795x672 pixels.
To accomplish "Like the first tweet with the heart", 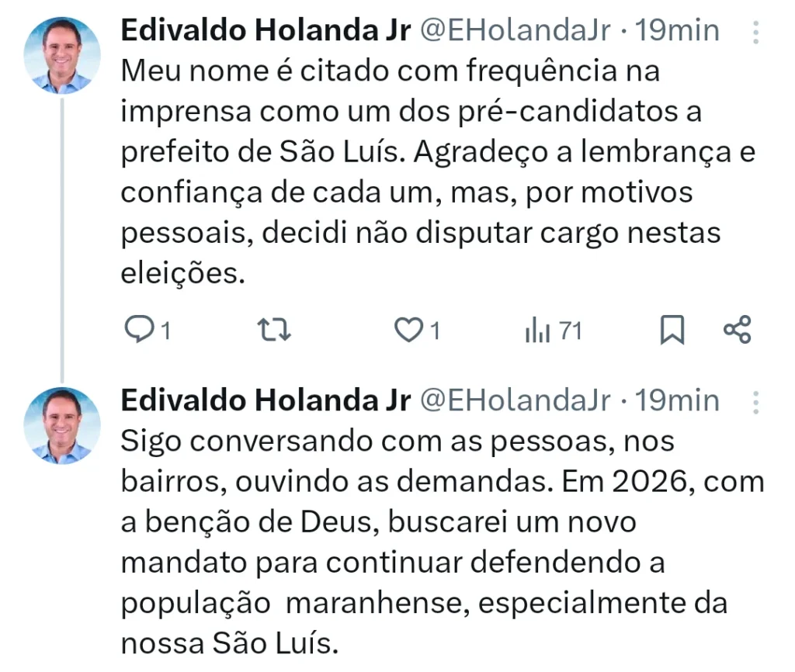I will click(x=408, y=331).
